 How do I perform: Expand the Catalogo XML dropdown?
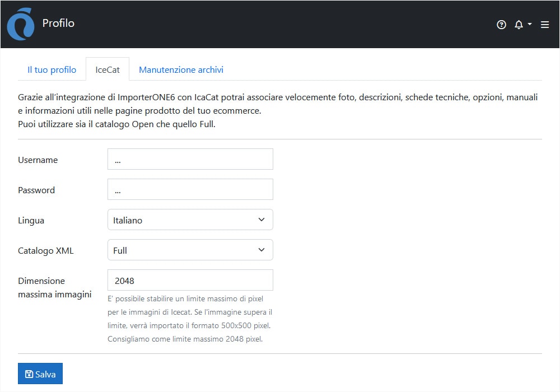point(190,250)
